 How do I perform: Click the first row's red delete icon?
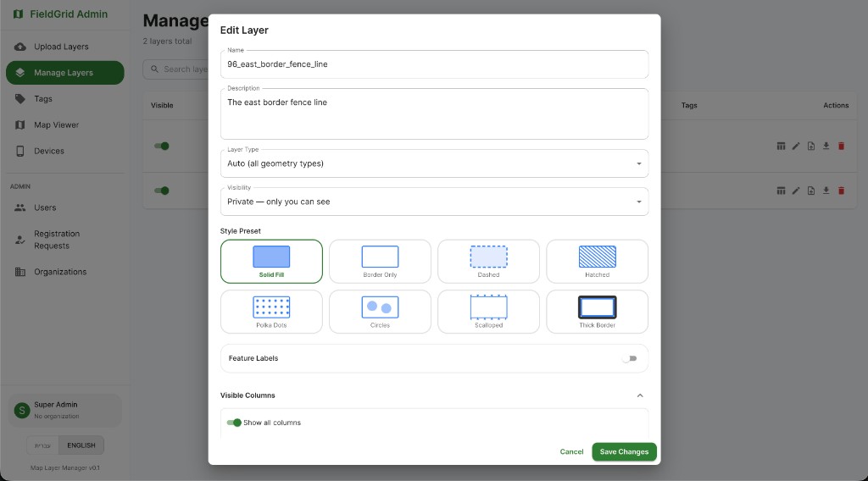[x=841, y=146]
